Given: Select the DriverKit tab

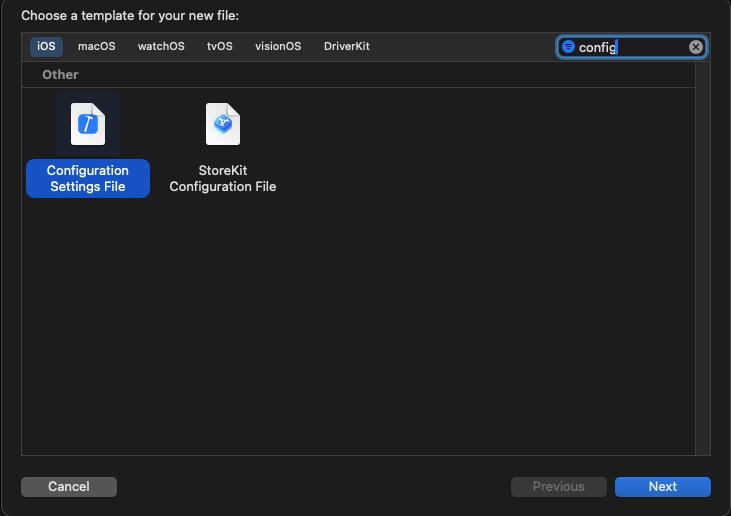Looking at the screenshot, I should (347, 47).
